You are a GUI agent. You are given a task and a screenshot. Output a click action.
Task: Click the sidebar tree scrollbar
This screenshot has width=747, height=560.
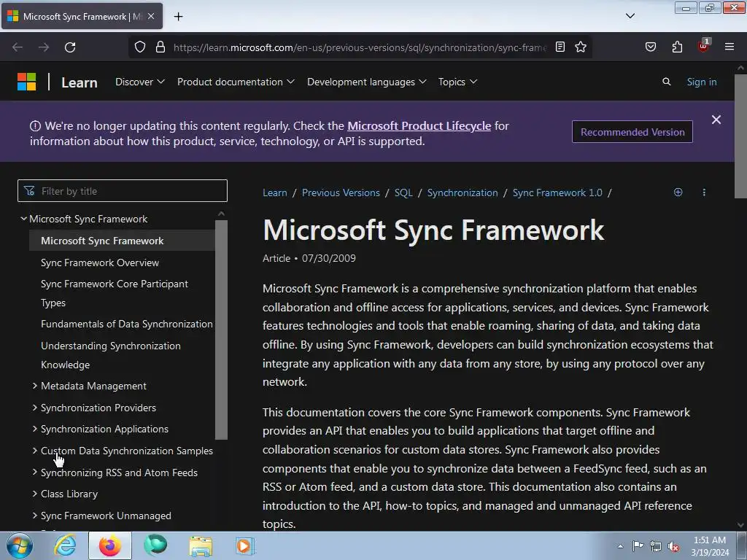(x=221, y=330)
